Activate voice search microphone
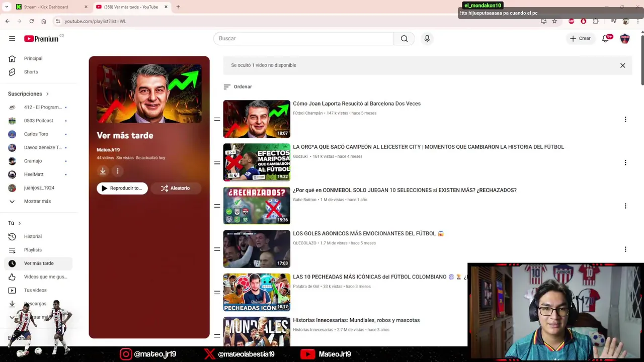Image resolution: width=644 pixels, height=362 pixels. (427, 39)
